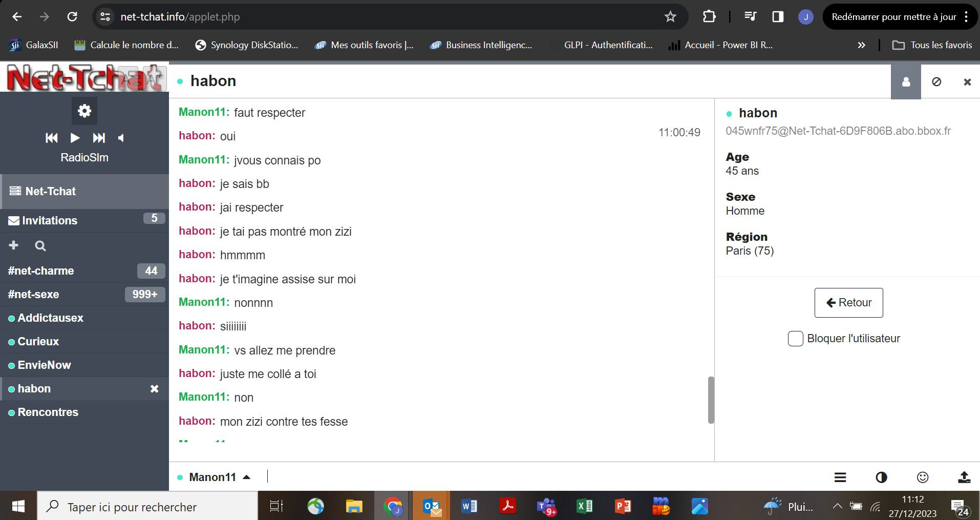Click the plus icon to join channel
The height and width of the screenshot is (520, 980).
point(14,245)
